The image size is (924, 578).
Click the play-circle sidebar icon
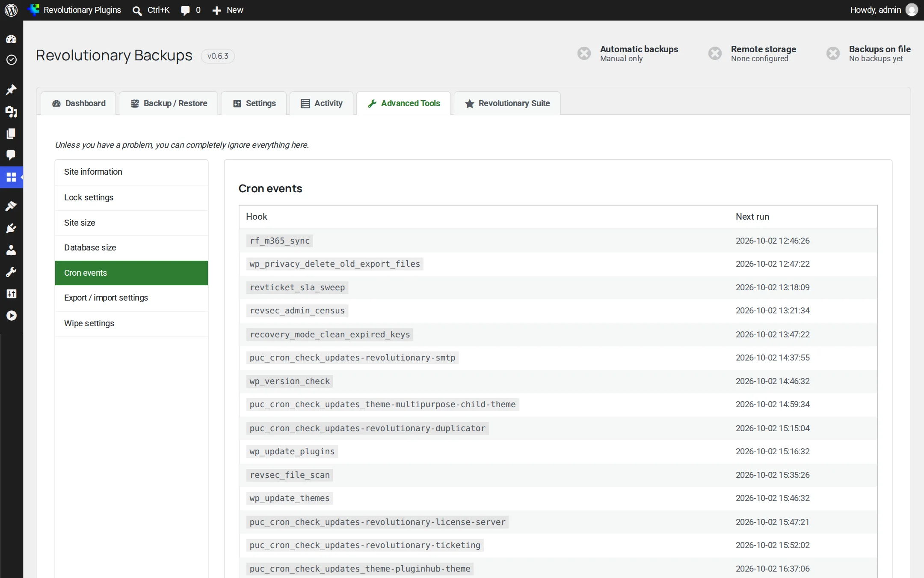pos(11,316)
